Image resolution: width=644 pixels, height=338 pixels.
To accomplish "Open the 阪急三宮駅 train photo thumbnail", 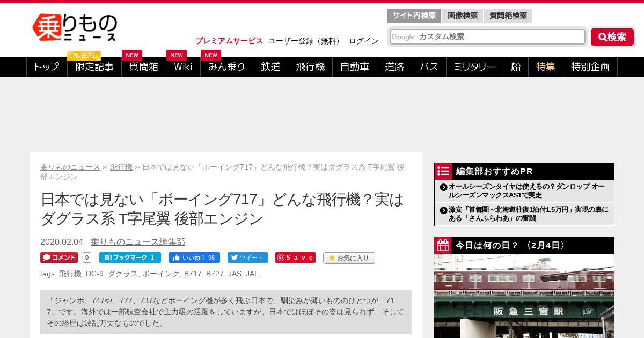I will tap(524, 296).
